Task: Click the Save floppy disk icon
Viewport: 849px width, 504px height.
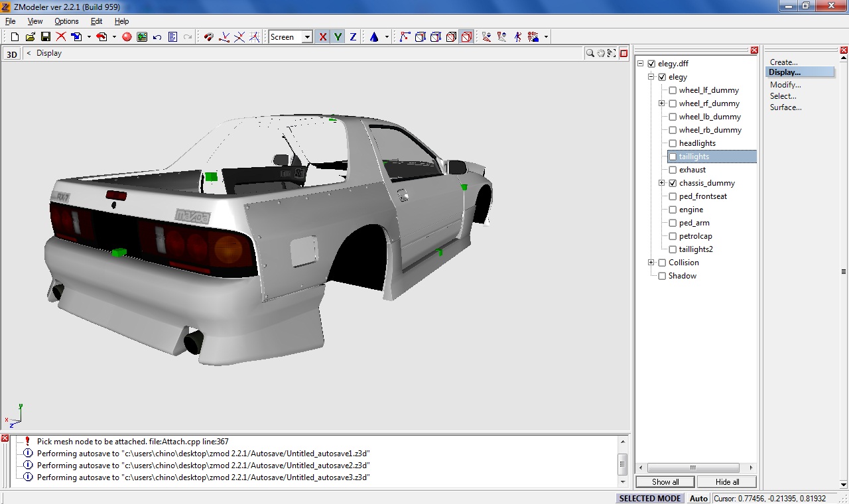Action: [x=46, y=37]
